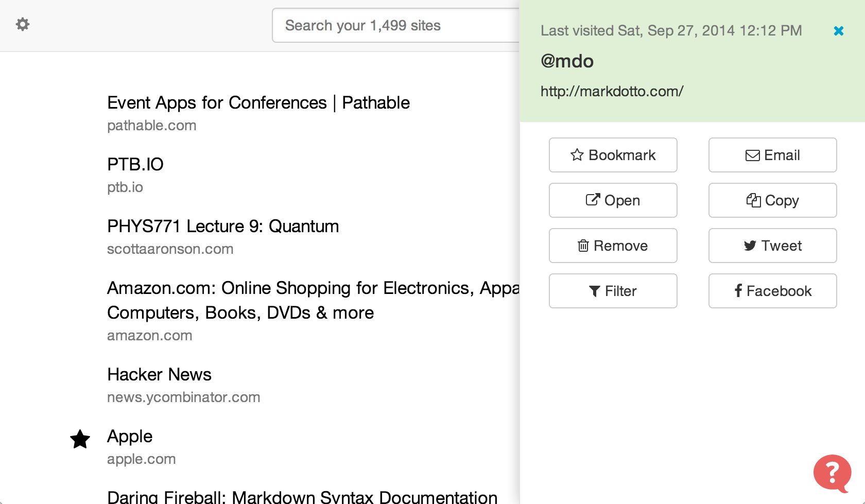Image resolution: width=865 pixels, height=504 pixels.
Task: Filter by this site
Action: pos(613,291)
